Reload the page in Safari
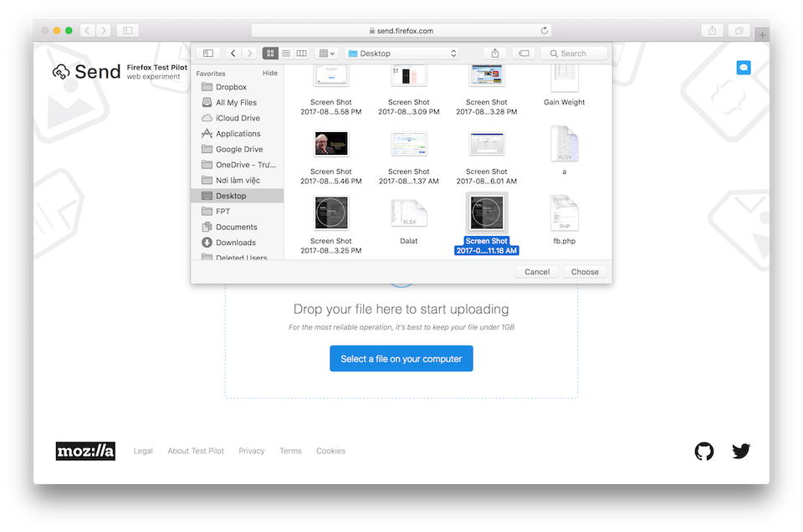Viewport: 803px width, 532px height. [x=544, y=31]
